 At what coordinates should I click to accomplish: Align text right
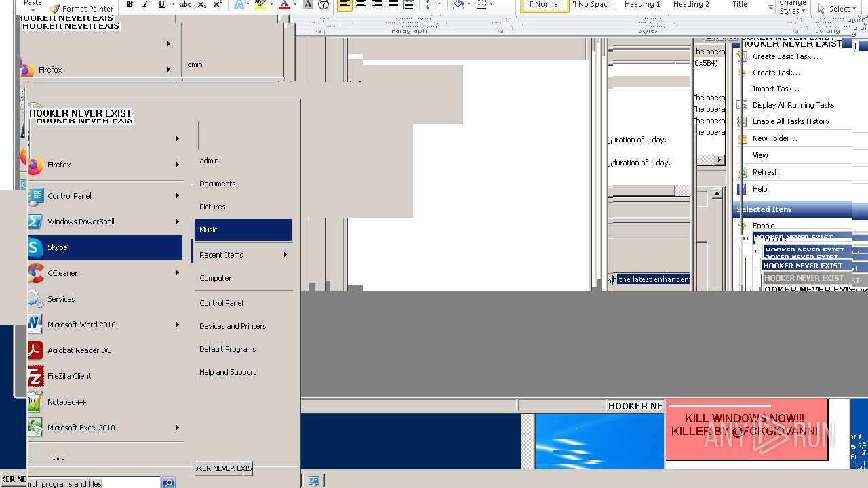point(377,4)
